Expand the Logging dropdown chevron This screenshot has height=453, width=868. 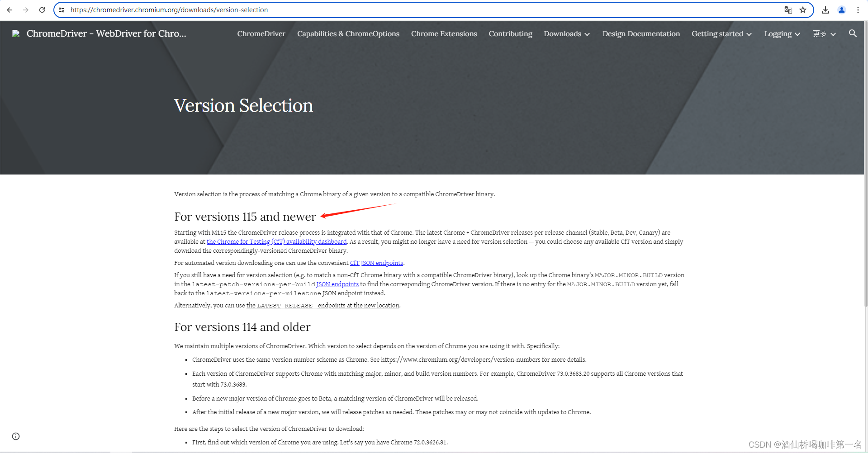pyautogui.click(x=797, y=34)
